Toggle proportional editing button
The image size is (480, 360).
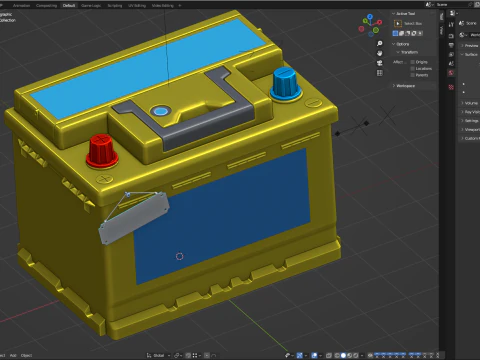pos(207,356)
